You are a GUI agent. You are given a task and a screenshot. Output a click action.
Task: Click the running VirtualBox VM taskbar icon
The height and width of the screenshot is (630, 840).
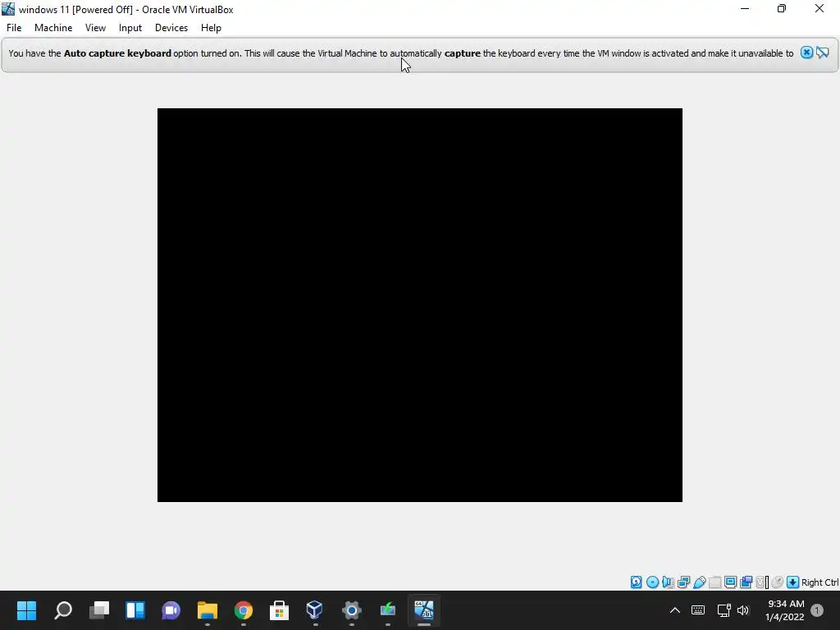(x=424, y=610)
